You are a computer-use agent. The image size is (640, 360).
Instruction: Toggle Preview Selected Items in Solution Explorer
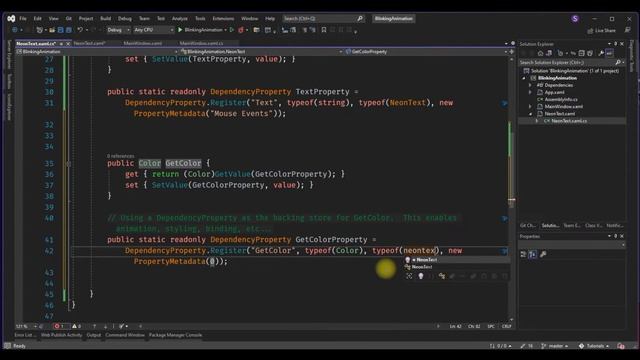pos(609,53)
